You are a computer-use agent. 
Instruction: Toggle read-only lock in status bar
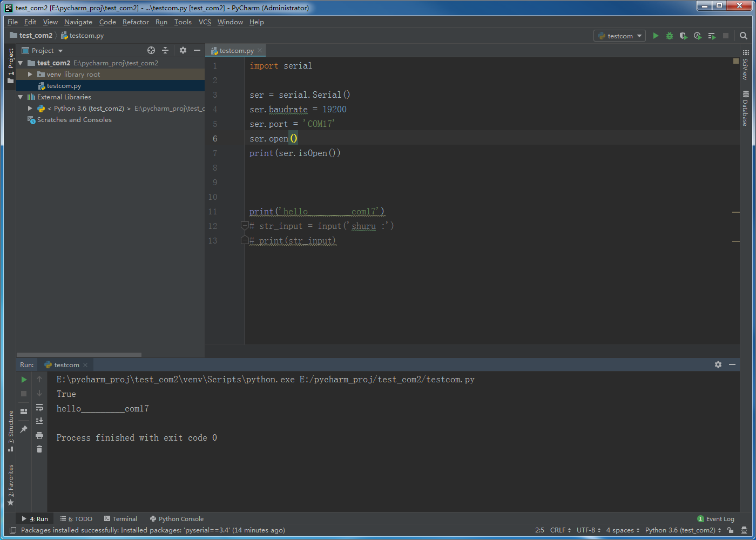point(731,530)
